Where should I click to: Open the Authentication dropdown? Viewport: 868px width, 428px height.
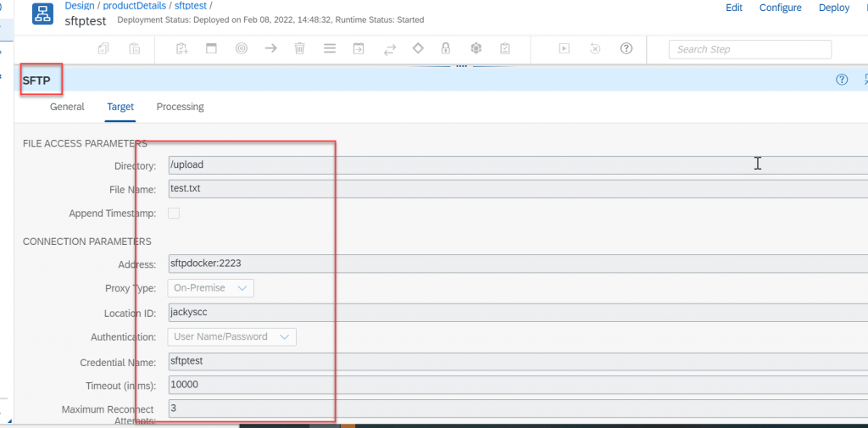pyautogui.click(x=232, y=336)
